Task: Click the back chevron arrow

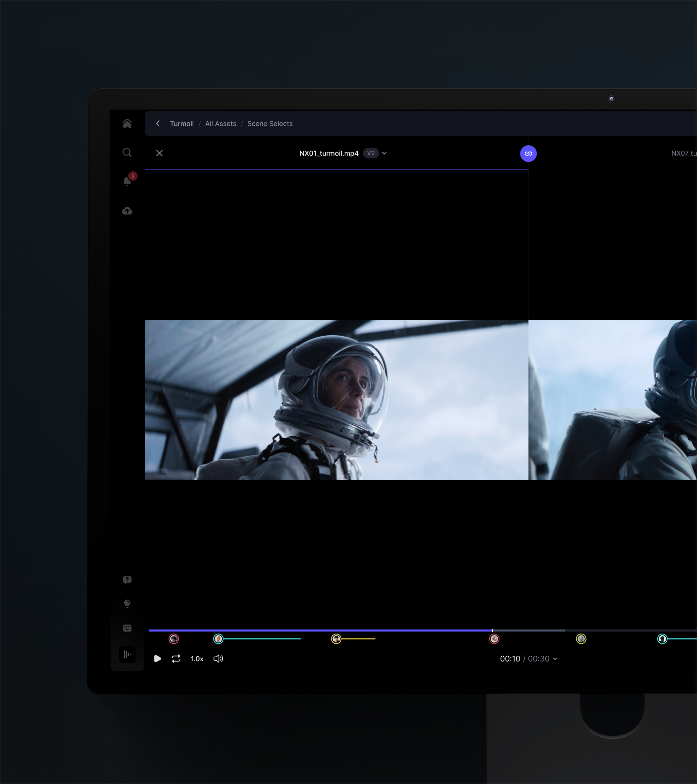Action: click(x=158, y=123)
